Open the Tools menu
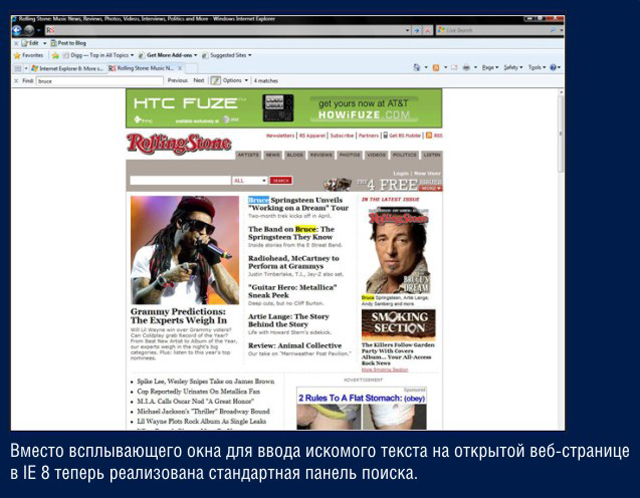Screen dimensions: 640x498 537,67
